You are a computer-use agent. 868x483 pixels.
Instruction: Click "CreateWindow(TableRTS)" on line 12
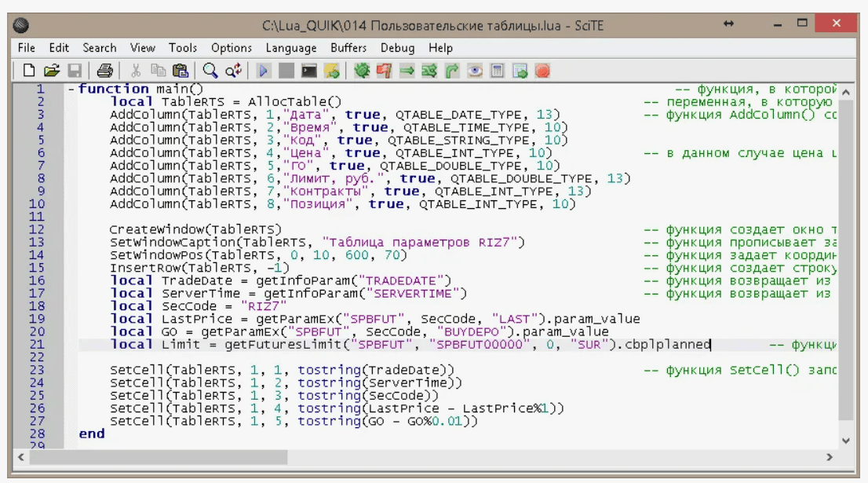[195, 229]
